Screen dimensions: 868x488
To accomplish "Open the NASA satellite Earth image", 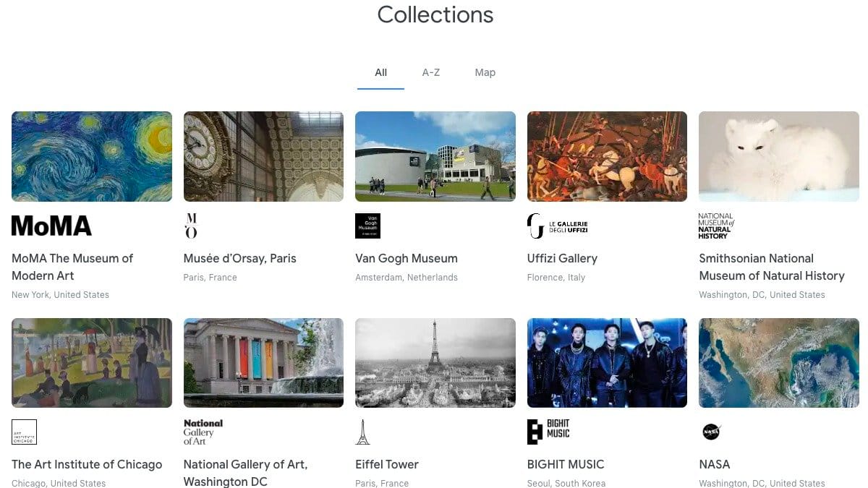I will coord(779,363).
